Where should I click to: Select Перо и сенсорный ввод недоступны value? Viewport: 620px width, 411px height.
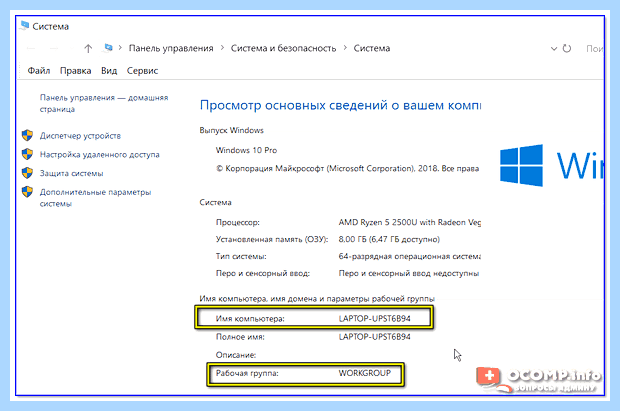[408, 273]
